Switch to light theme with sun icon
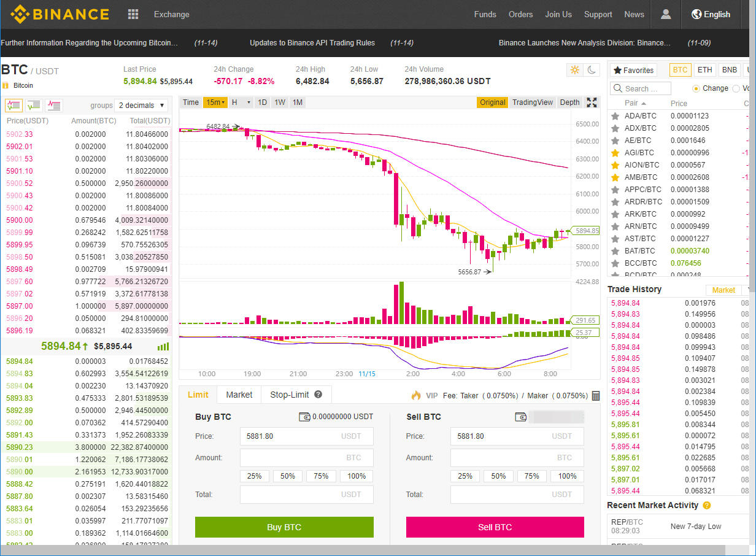 coord(574,70)
